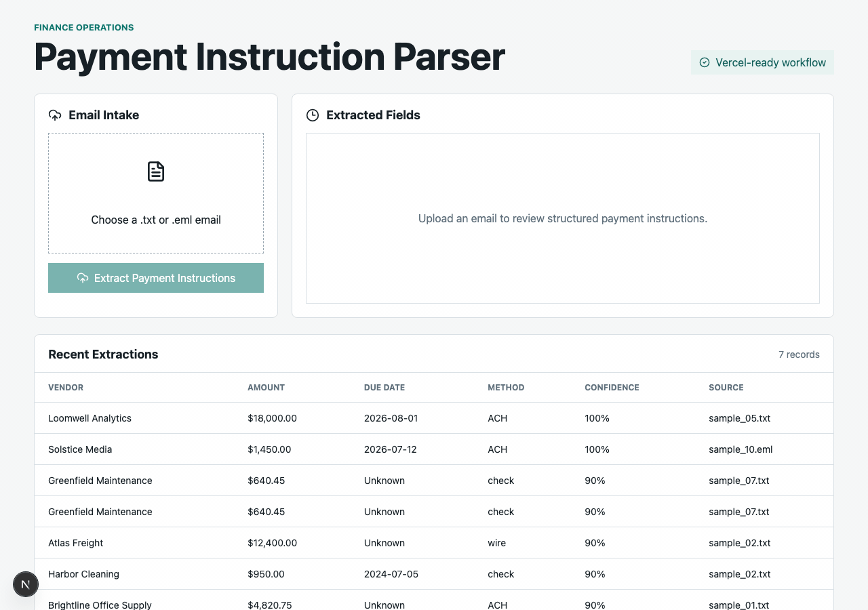Click 100% confidence in Solstice Media row
Screen dimensions: 868x610
(x=597, y=449)
